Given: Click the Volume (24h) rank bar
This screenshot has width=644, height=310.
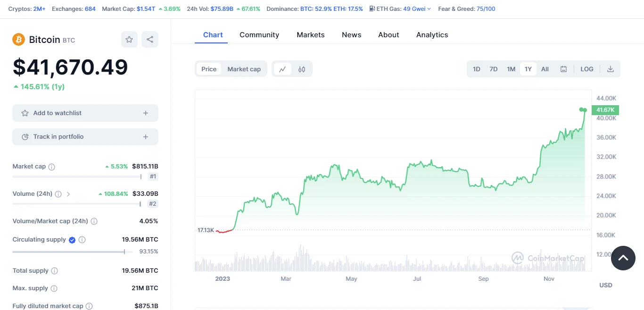Looking at the screenshot, I should (77, 204).
